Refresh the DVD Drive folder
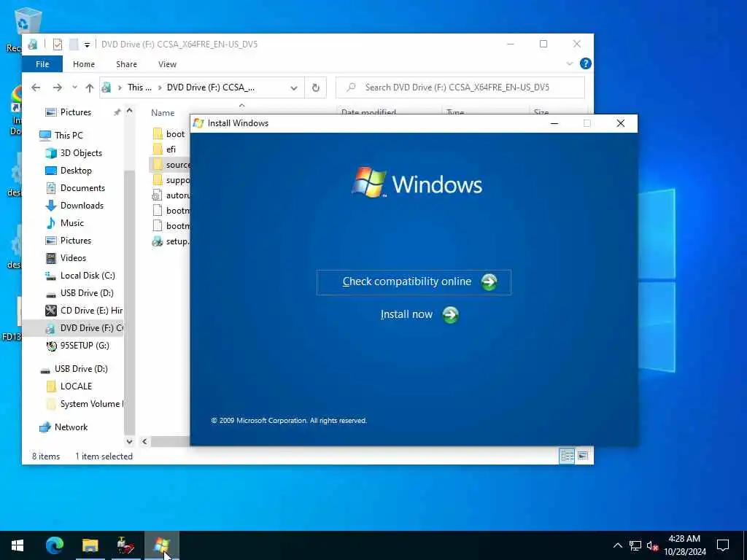747x560 pixels. click(315, 87)
